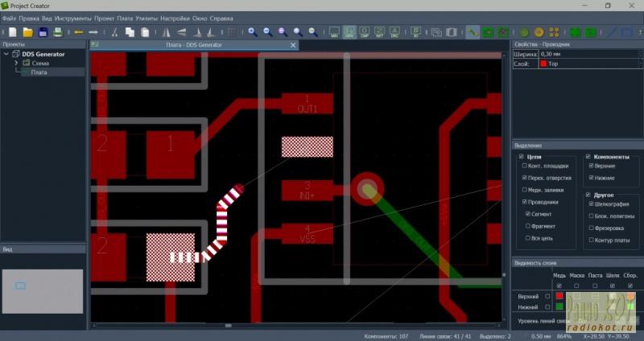Expand the Схема tree node
The image size is (644, 341).
click(x=15, y=63)
